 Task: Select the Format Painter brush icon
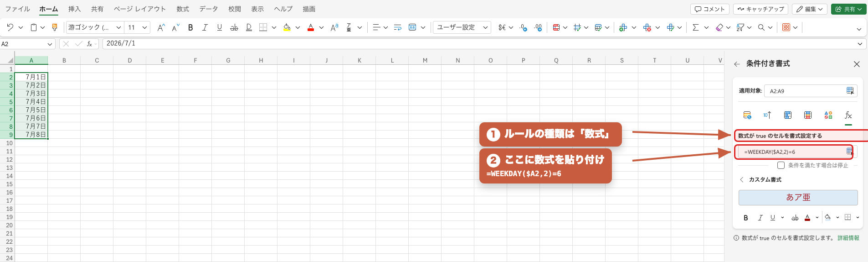pos(55,27)
